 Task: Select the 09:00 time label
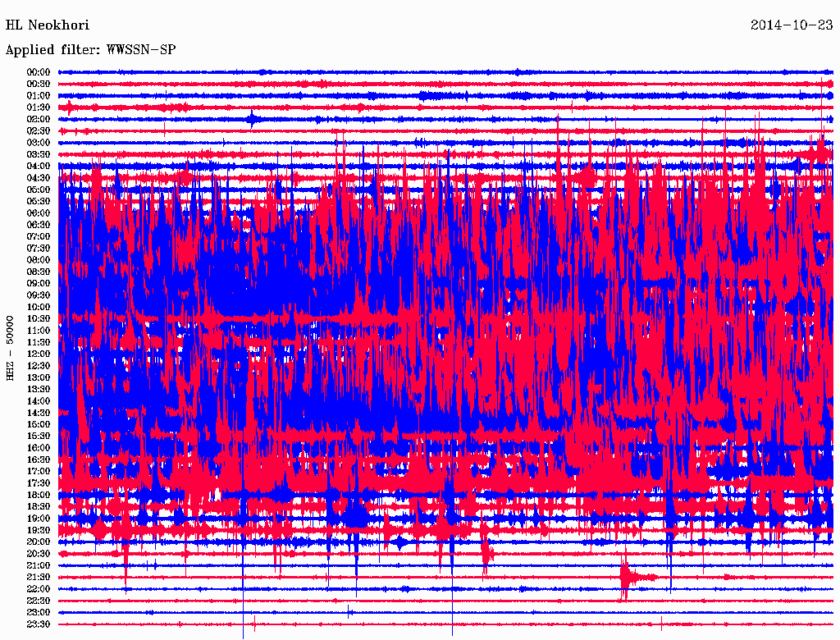pyautogui.click(x=38, y=284)
